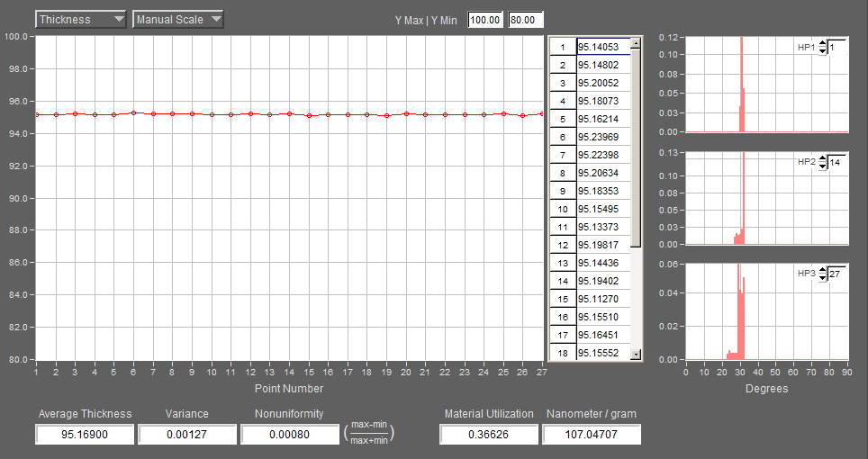Screen dimensions: 868x459
Task: Select table cell 95.15495 in row 10
Action: click(x=603, y=209)
